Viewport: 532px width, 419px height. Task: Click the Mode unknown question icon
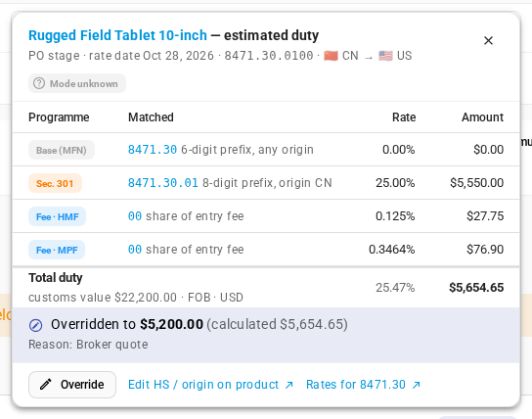tap(39, 83)
